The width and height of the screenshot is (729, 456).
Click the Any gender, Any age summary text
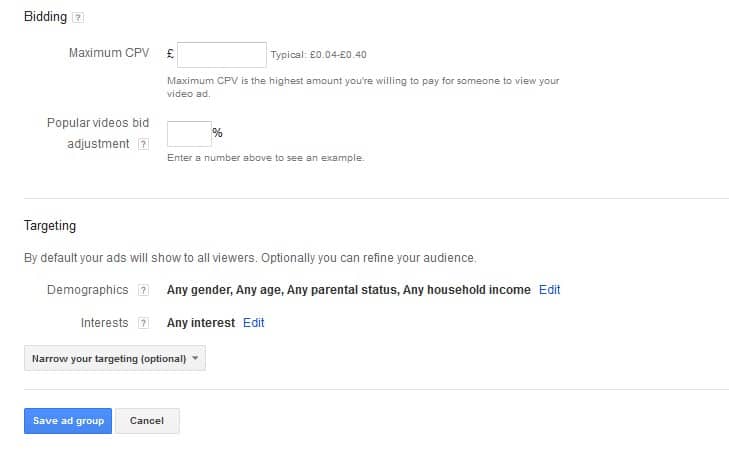pyautogui.click(x=349, y=290)
